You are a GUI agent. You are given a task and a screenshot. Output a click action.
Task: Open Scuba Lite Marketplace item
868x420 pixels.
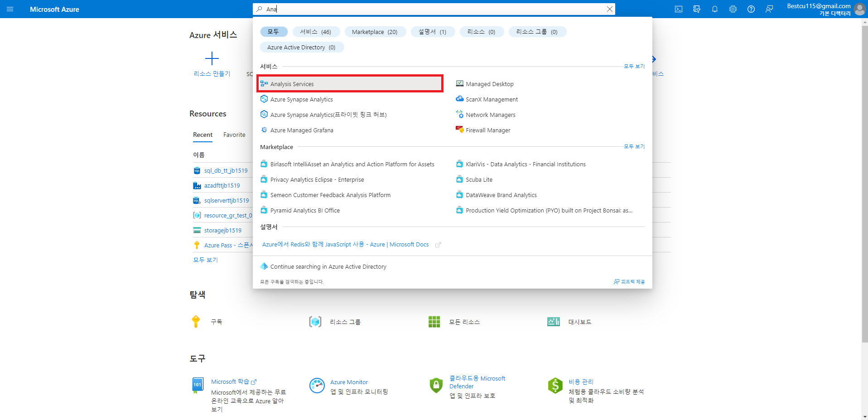coord(479,179)
